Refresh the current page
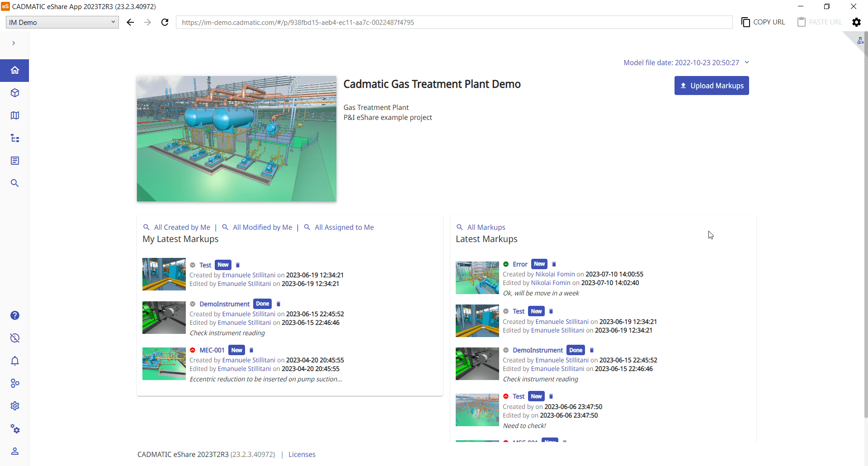This screenshot has height=466, width=868. tap(165, 22)
